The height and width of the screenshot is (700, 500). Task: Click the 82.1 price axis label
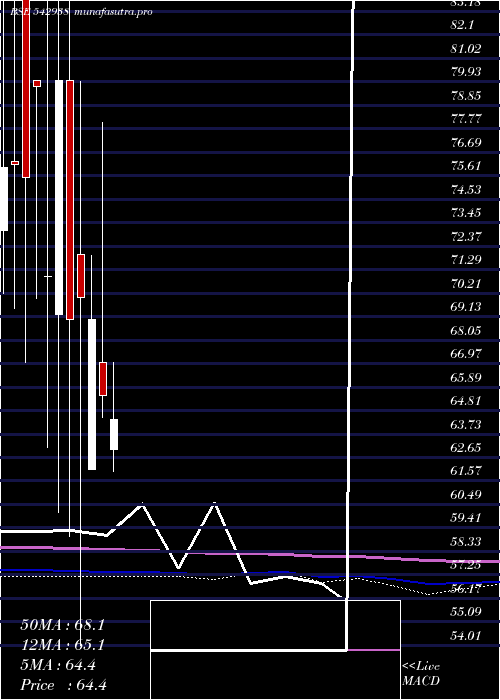click(462, 25)
